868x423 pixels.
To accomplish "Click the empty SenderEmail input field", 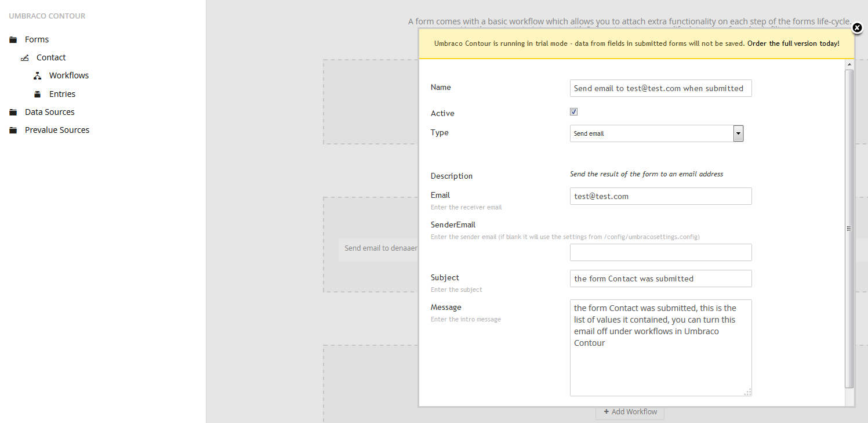I will pyautogui.click(x=660, y=252).
